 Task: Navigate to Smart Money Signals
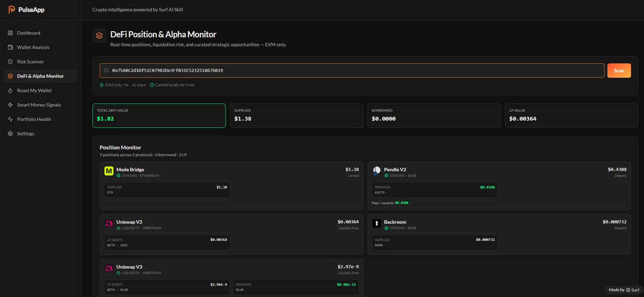coord(40,105)
